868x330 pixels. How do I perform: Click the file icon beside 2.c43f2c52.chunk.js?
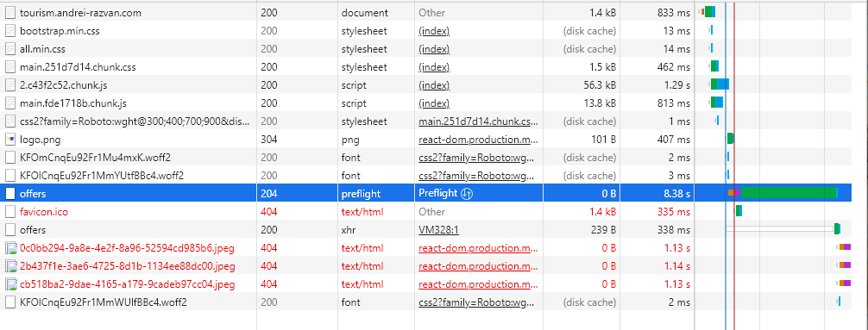[x=10, y=85]
